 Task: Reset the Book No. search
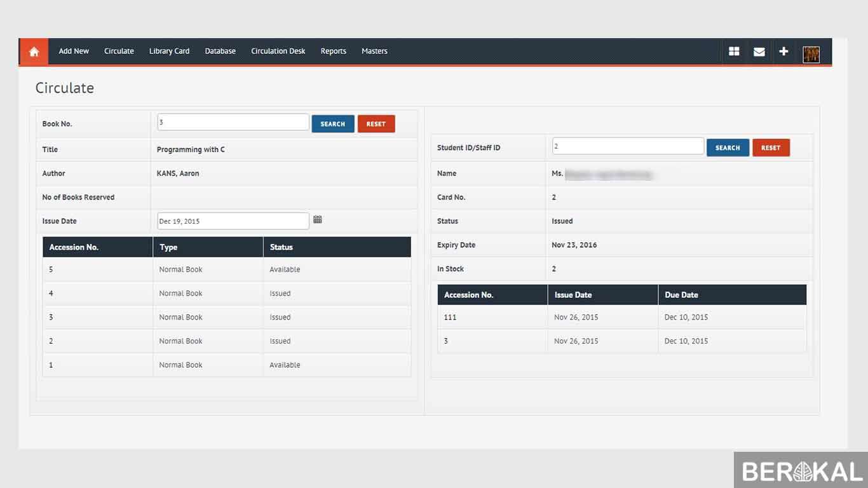[376, 124]
